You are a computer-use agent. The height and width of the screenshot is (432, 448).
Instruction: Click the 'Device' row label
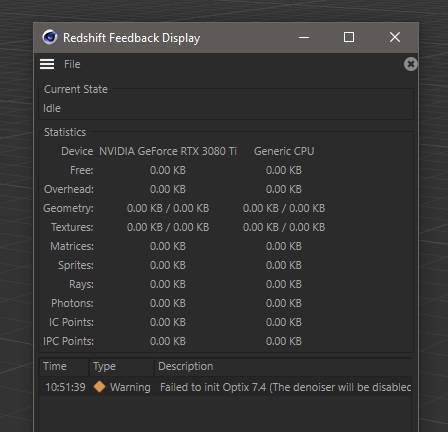point(77,151)
